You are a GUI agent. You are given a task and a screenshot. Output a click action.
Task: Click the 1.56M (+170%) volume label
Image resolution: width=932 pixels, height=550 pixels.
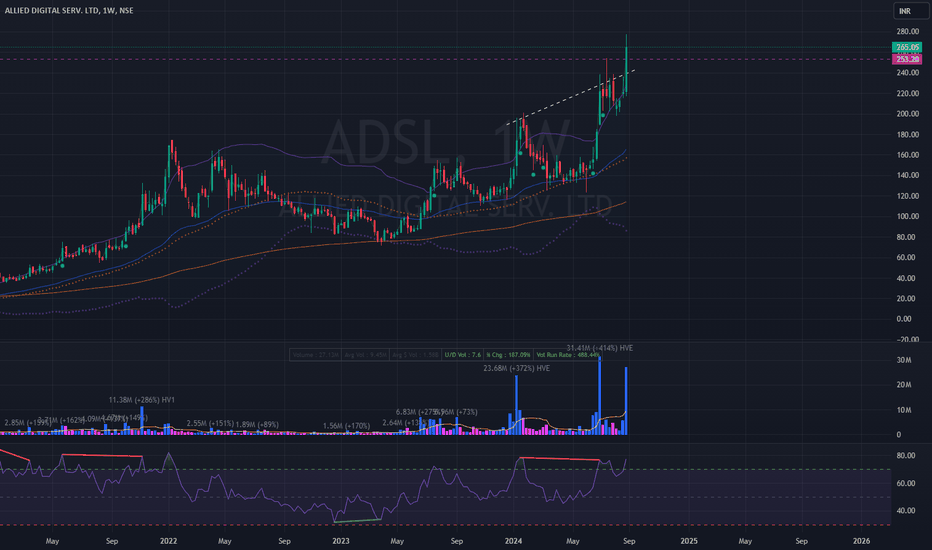(347, 426)
